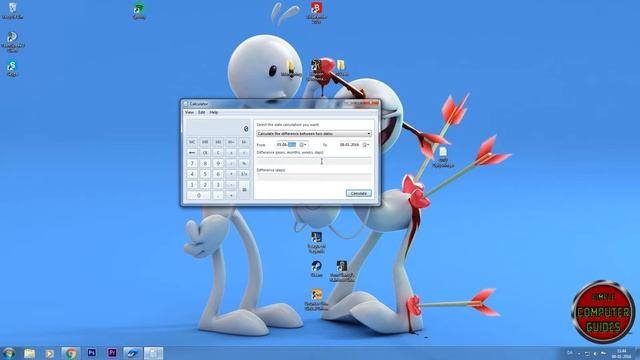
Task: Open Google Chrome from the taskbar
Action: tap(71, 353)
